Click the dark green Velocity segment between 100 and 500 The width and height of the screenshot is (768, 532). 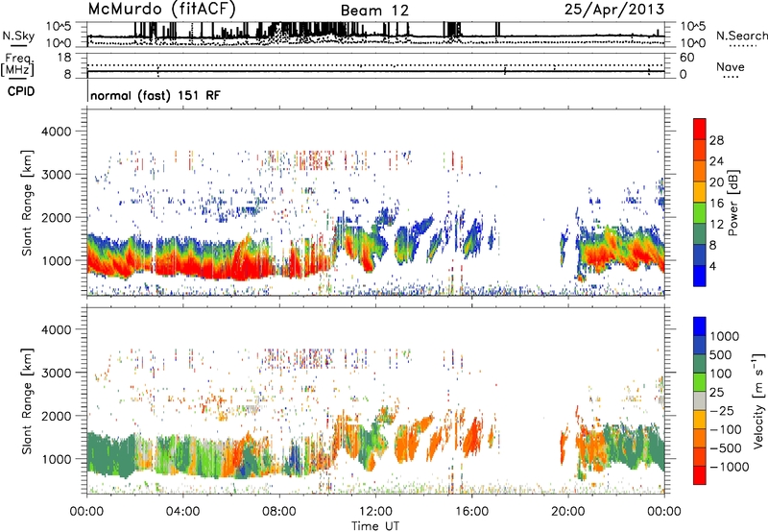pyautogui.click(x=700, y=364)
